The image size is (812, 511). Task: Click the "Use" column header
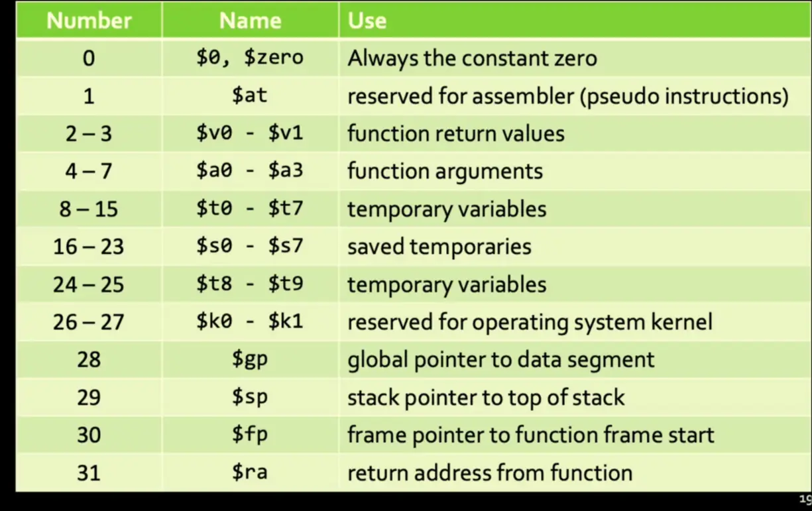[x=367, y=21]
